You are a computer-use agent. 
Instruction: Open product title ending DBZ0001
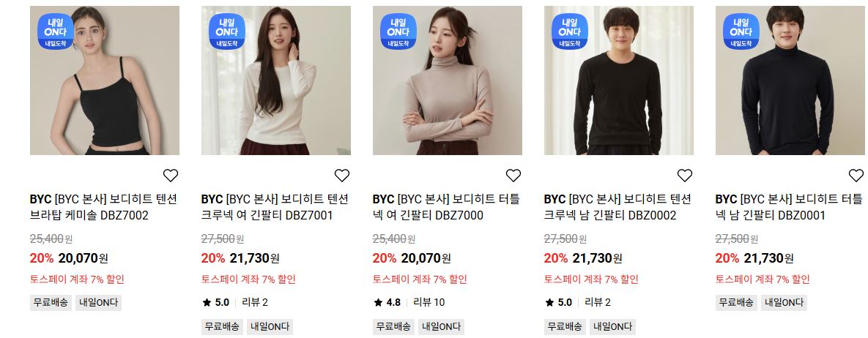coord(790,207)
